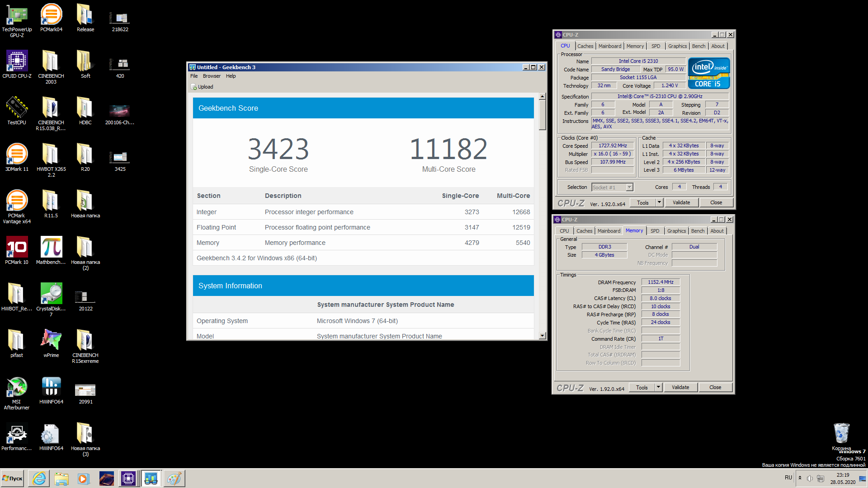Click Geekbench scrollbar down arrow
The image size is (868, 488).
[542, 336]
